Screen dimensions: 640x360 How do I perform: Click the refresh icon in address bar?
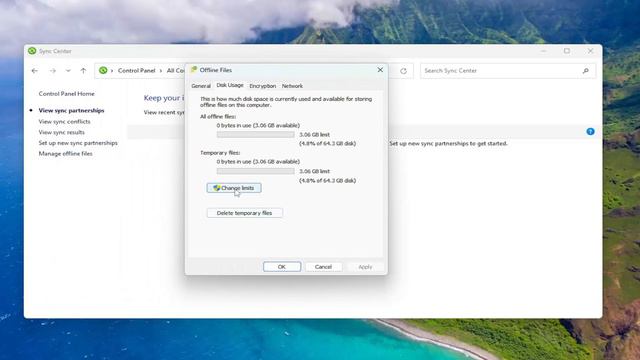(x=403, y=71)
